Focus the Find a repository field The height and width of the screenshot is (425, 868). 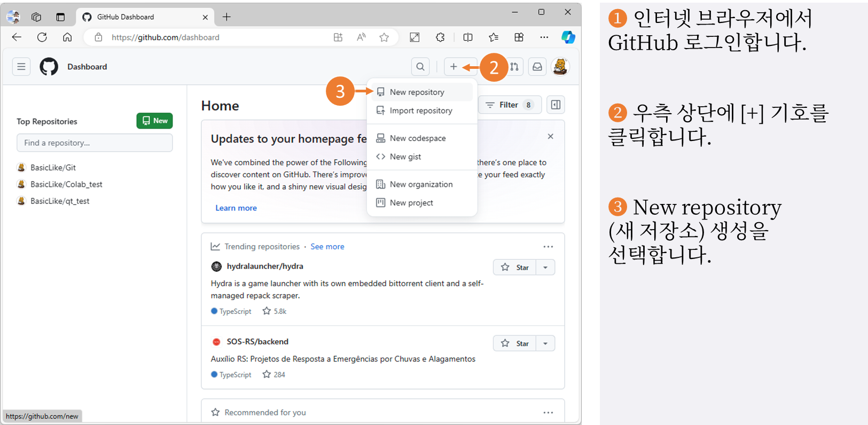click(x=95, y=143)
